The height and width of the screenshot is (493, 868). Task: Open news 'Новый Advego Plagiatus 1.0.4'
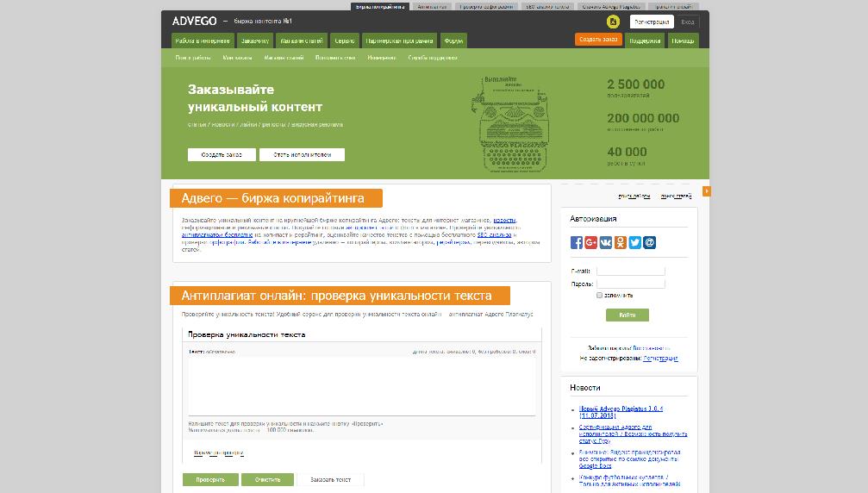click(x=621, y=412)
